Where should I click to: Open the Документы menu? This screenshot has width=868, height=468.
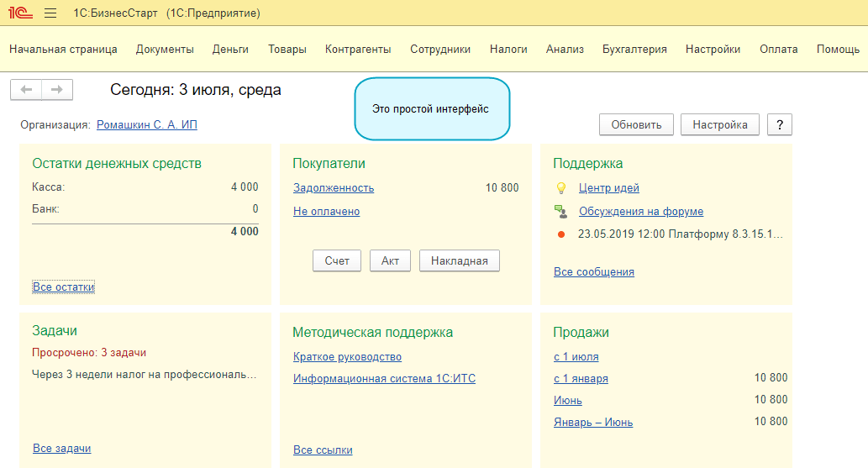[165, 50]
